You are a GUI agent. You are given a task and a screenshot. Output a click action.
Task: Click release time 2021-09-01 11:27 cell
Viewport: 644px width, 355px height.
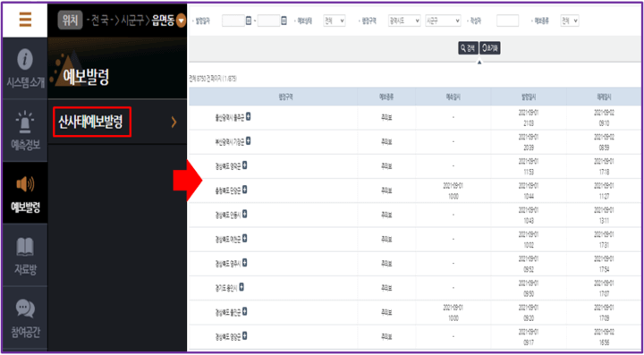pos(604,190)
